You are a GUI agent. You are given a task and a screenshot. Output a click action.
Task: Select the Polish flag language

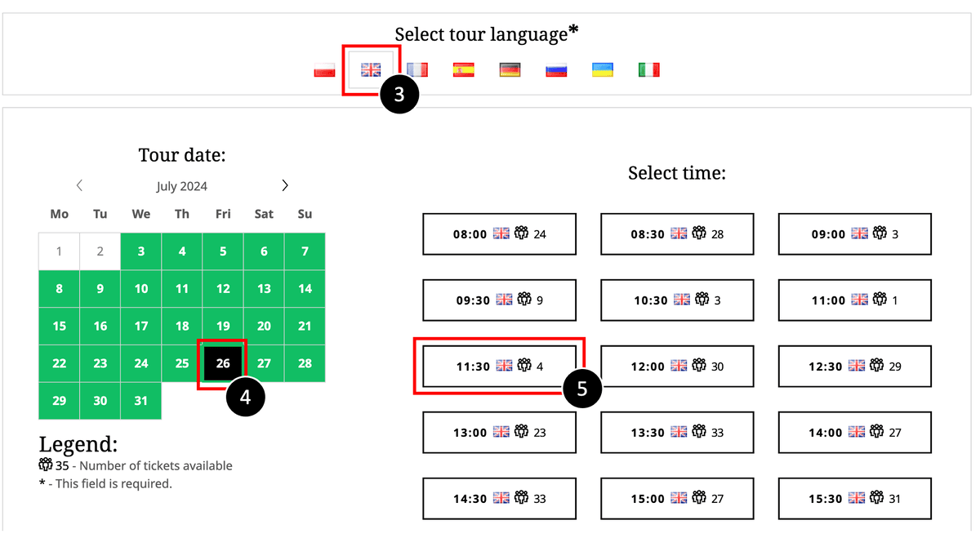pyautogui.click(x=324, y=70)
